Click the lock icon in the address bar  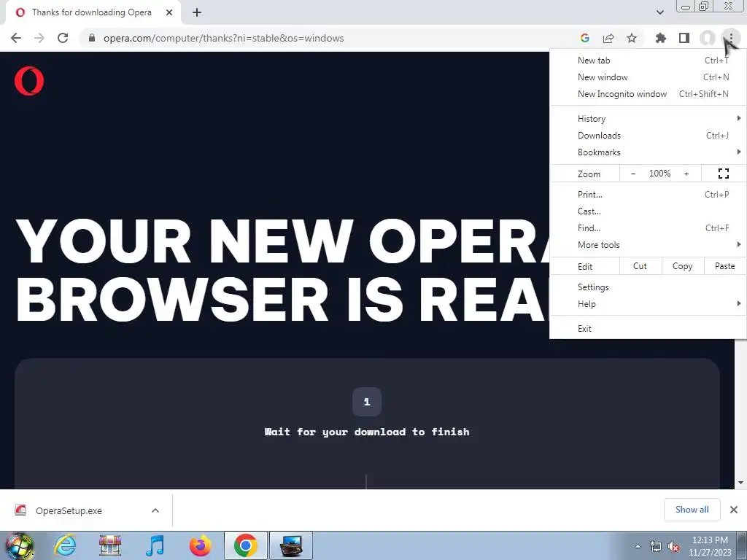point(92,38)
